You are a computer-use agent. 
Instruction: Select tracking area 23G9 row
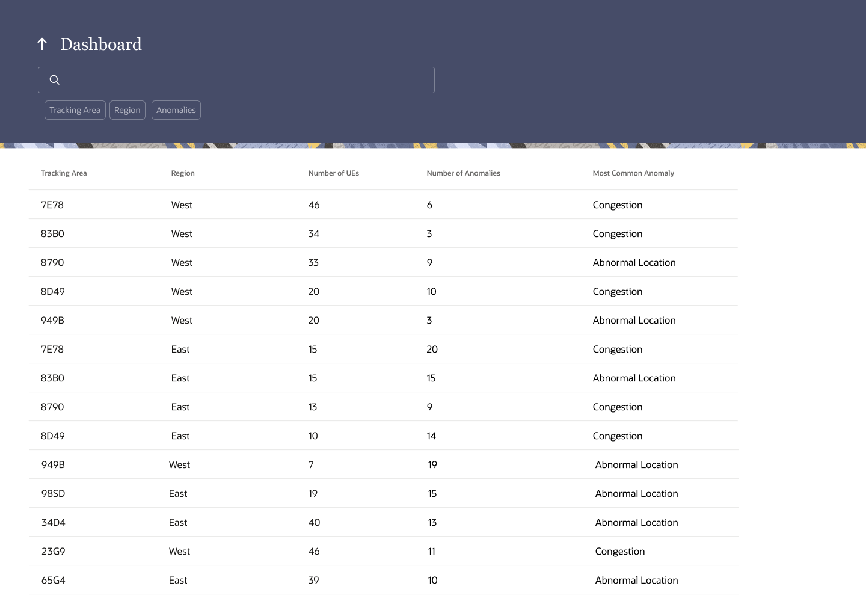[x=384, y=551]
